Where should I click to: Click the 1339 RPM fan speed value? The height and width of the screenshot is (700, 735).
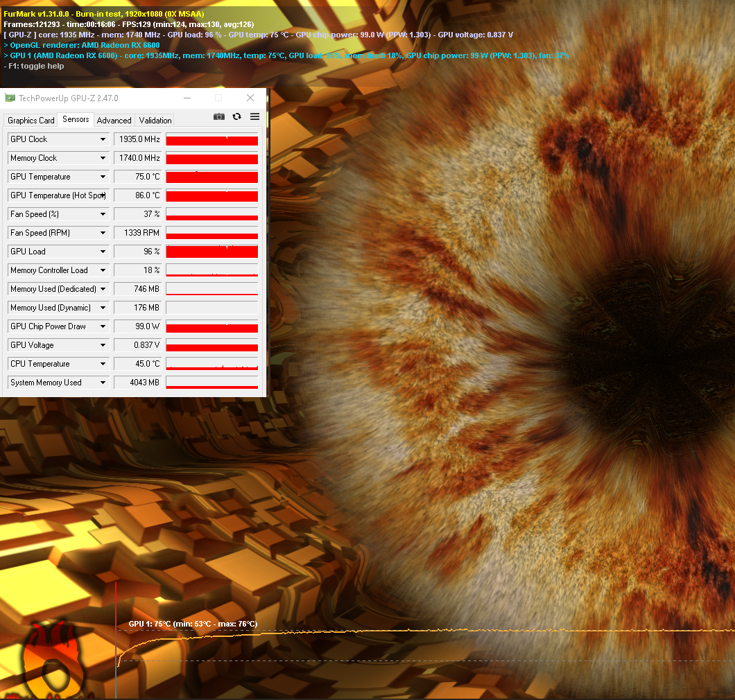coord(138,233)
